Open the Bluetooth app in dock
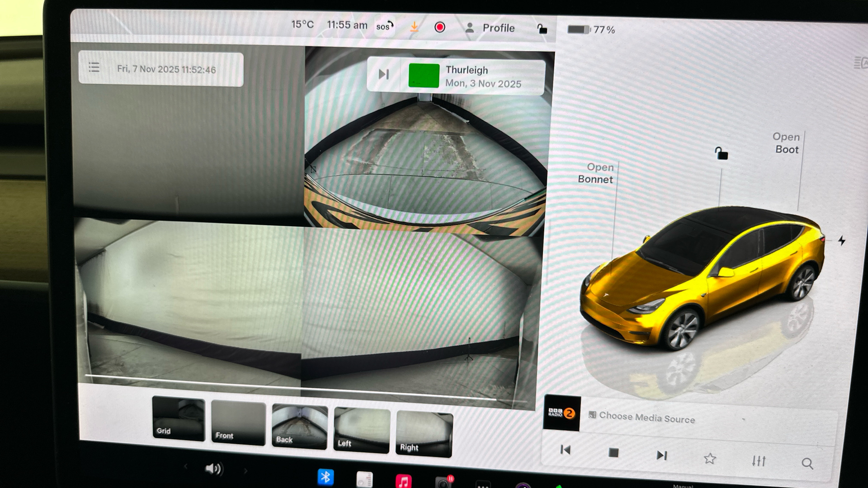Image resolution: width=868 pixels, height=488 pixels. [x=325, y=477]
